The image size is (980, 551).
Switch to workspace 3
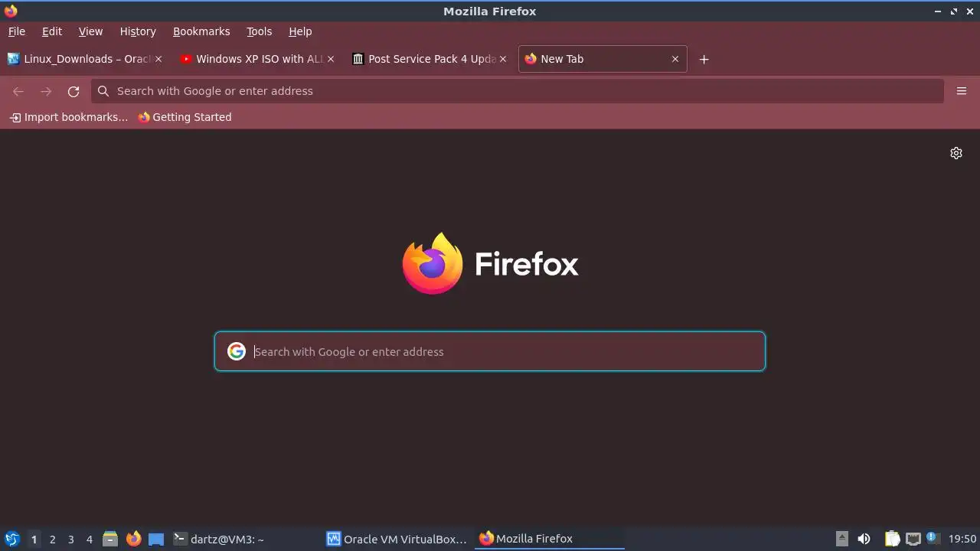tap(70, 539)
